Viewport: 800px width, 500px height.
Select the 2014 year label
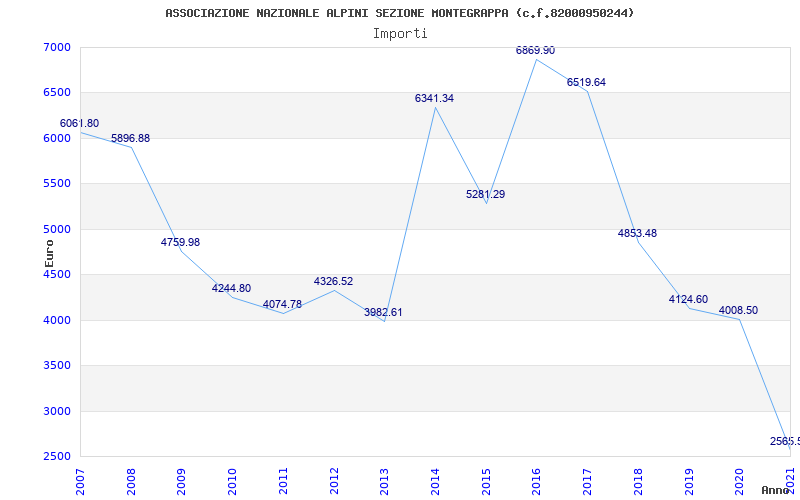tap(436, 481)
